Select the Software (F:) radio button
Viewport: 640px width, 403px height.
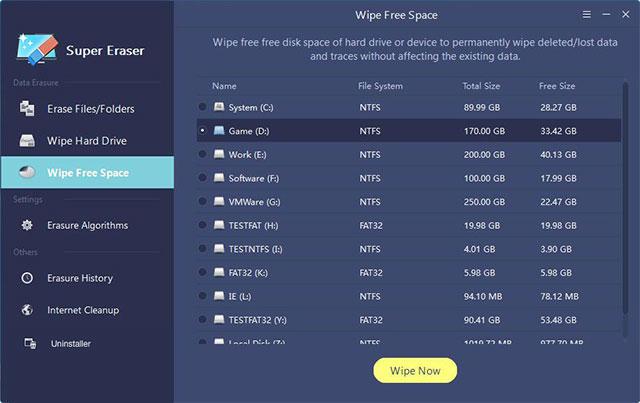[x=203, y=178]
